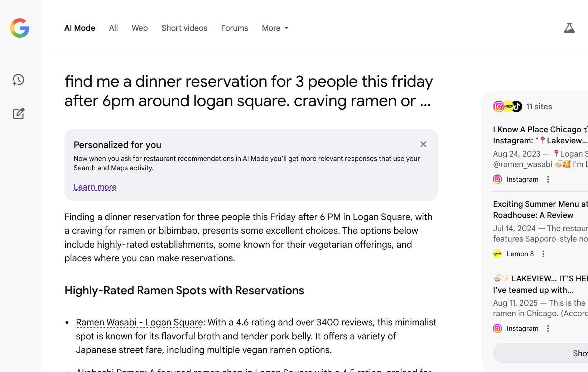This screenshot has height=372, width=588.
Task: Open the three-dot menu for the Lemon 8 source
Action: (543, 254)
